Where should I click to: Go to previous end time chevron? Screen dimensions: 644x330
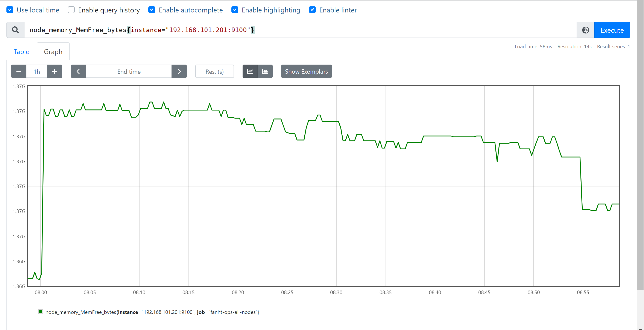78,71
